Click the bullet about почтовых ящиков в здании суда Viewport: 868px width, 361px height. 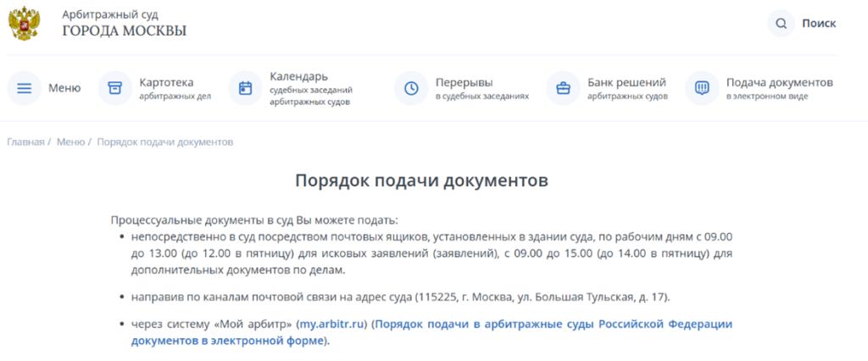tap(431, 254)
